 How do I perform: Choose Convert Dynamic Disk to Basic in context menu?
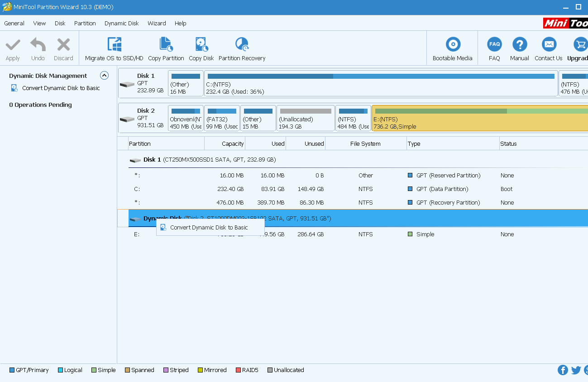[x=209, y=227]
